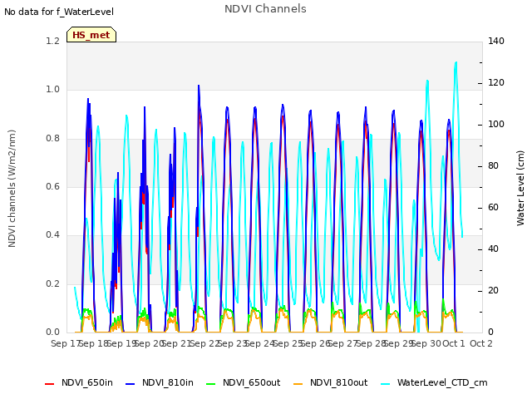
Task: Click the orange NDVI_810out legend swatch
Action: click(x=298, y=384)
